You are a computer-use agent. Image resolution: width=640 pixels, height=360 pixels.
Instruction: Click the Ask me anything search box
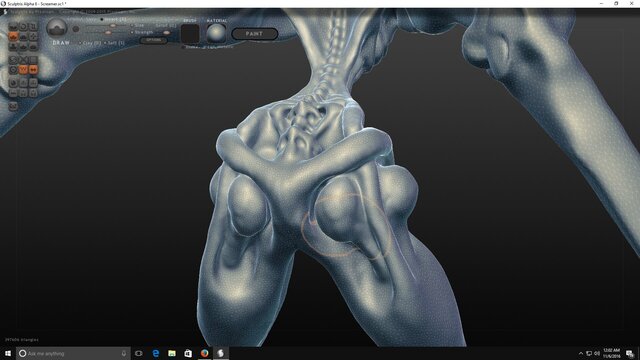(73, 353)
